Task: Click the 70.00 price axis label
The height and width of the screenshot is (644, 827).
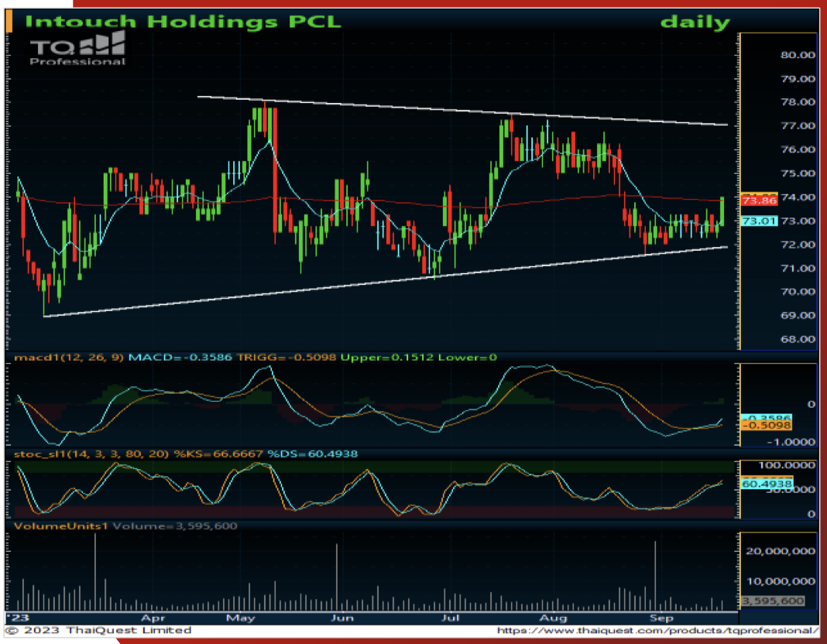Action: [x=798, y=292]
